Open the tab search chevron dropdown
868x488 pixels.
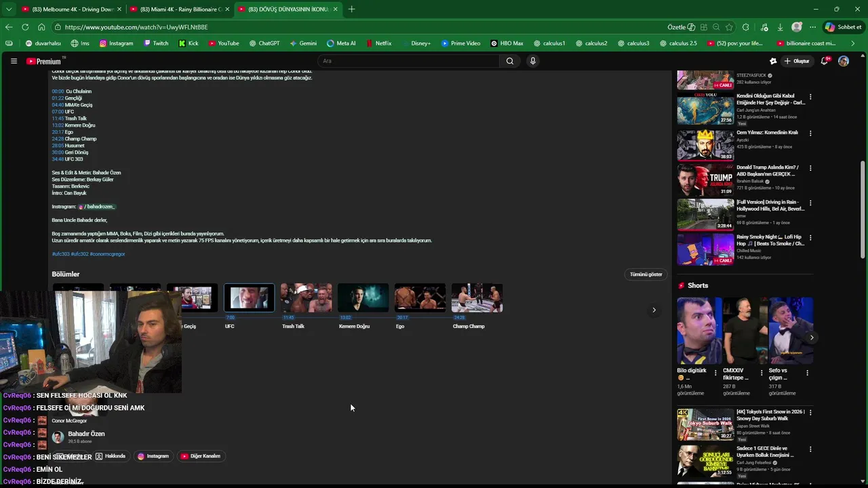click(x=8, y=9)
